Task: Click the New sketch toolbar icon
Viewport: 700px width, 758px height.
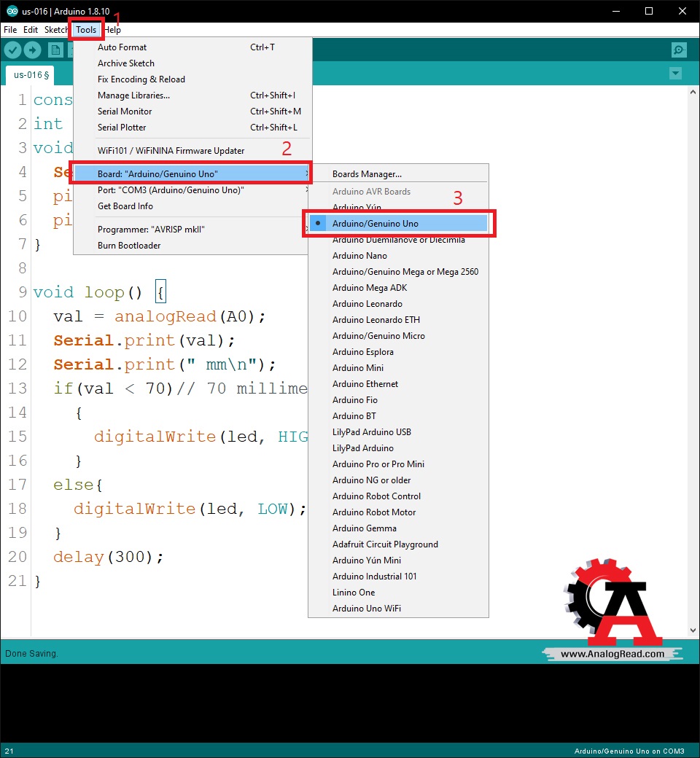Action: 55,50
